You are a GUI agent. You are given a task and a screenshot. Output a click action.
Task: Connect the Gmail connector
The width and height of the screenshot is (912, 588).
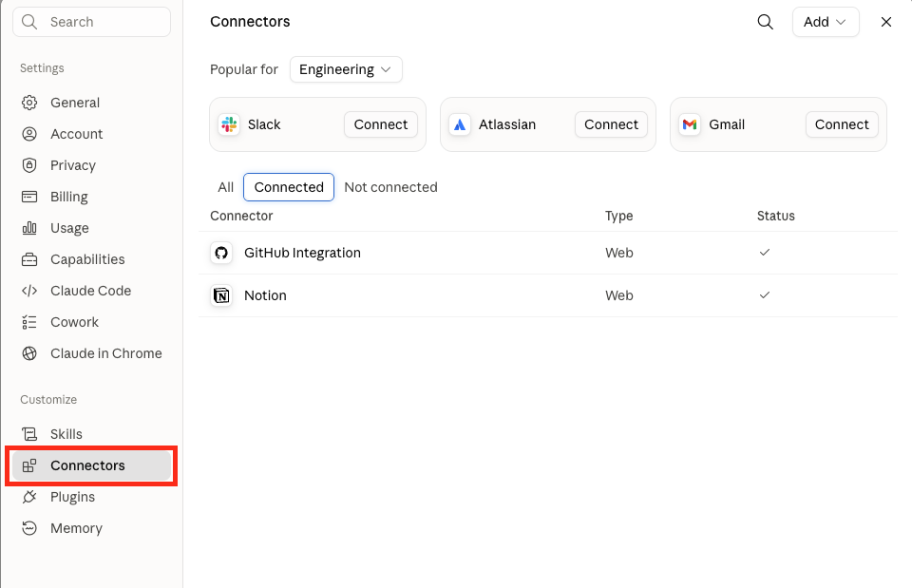tap(842, 124)
